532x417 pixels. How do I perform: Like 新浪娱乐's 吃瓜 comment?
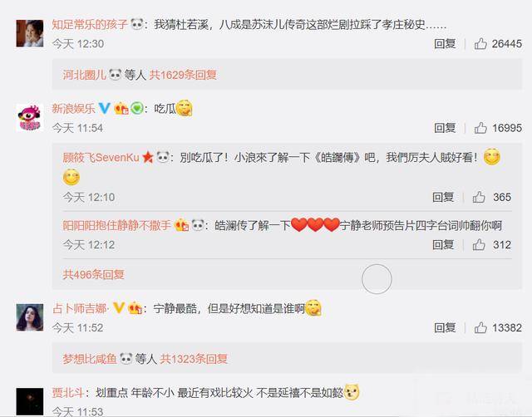point(480,128)
